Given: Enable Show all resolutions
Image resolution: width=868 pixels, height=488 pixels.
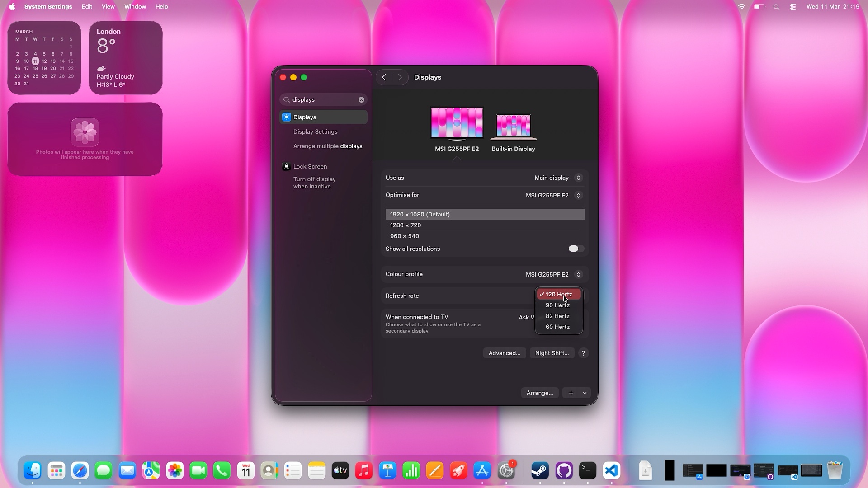Looking at the screenshot, I should [576, 249].
